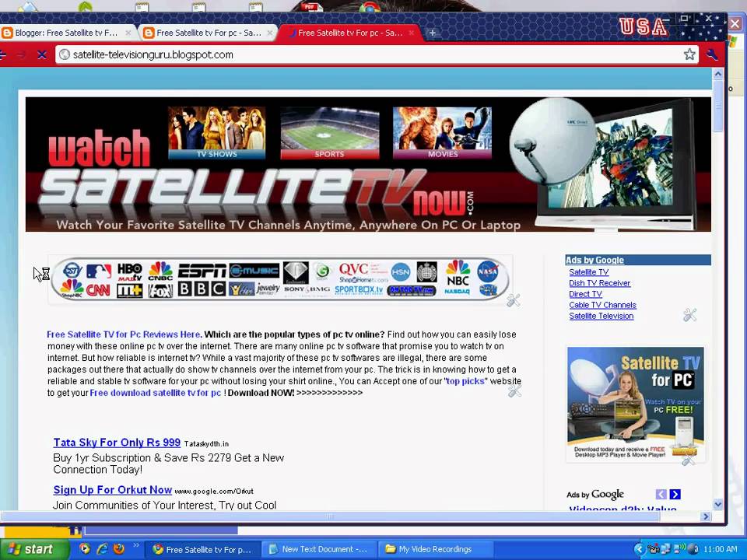The image size is (747, 560).
Task: Edit the intro text widget wrench icon
Action: click(514, 391)
